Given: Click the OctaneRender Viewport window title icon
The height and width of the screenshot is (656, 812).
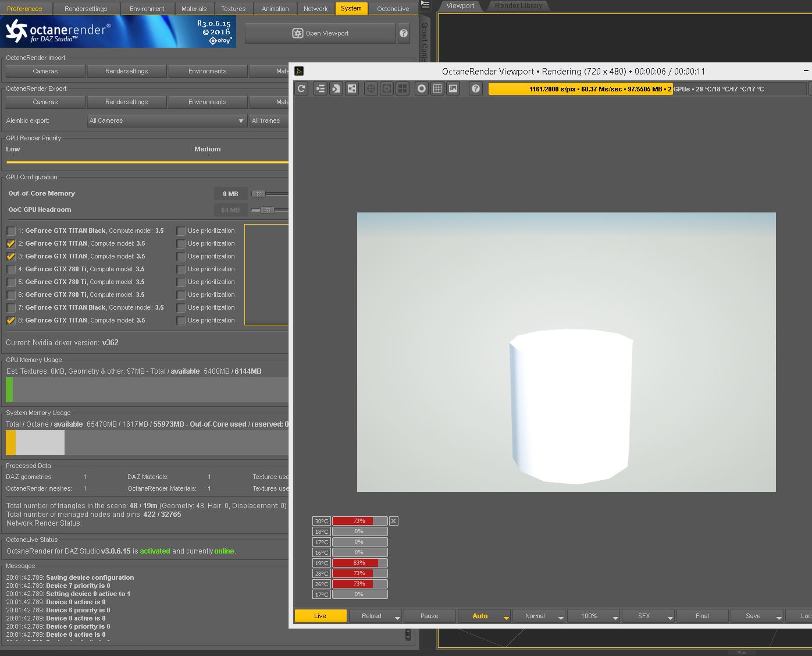Looking at the screenshot, I should 299,71.
